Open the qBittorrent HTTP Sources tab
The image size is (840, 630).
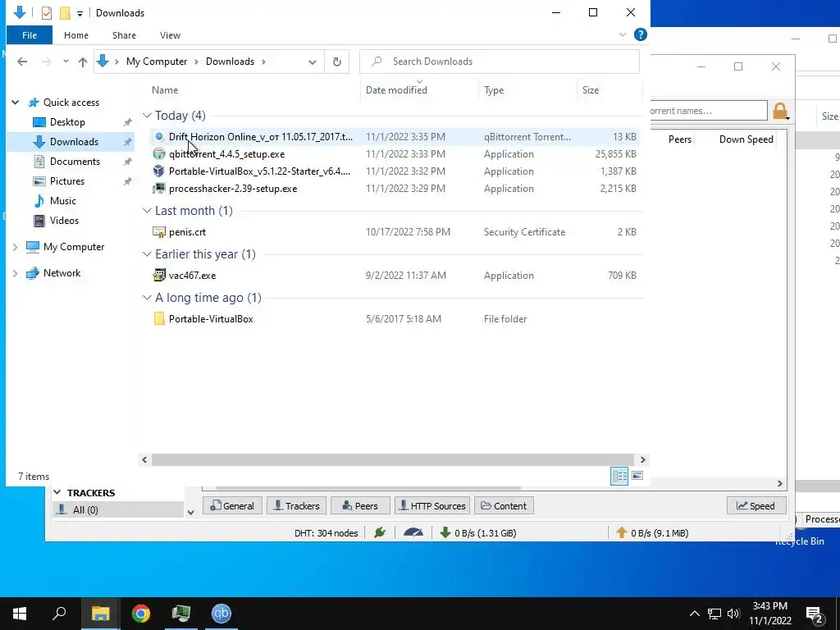pyautogui.click(x=432, y=505)
